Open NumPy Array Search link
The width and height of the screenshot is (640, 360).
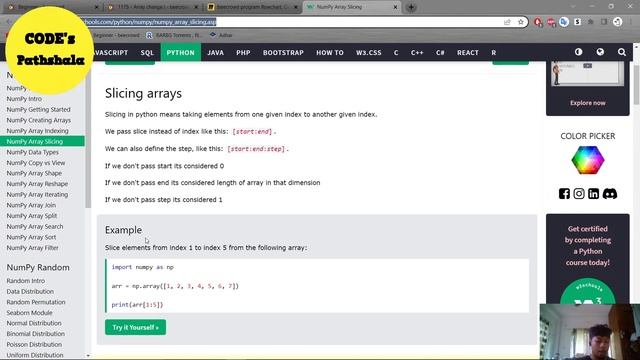pos(35,226)
